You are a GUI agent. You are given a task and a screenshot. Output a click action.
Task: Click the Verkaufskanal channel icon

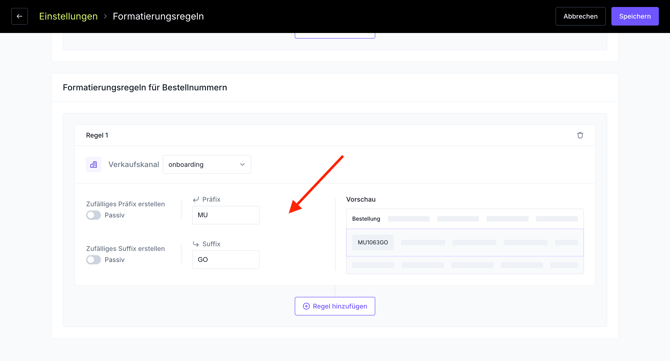tap(93, 164)
